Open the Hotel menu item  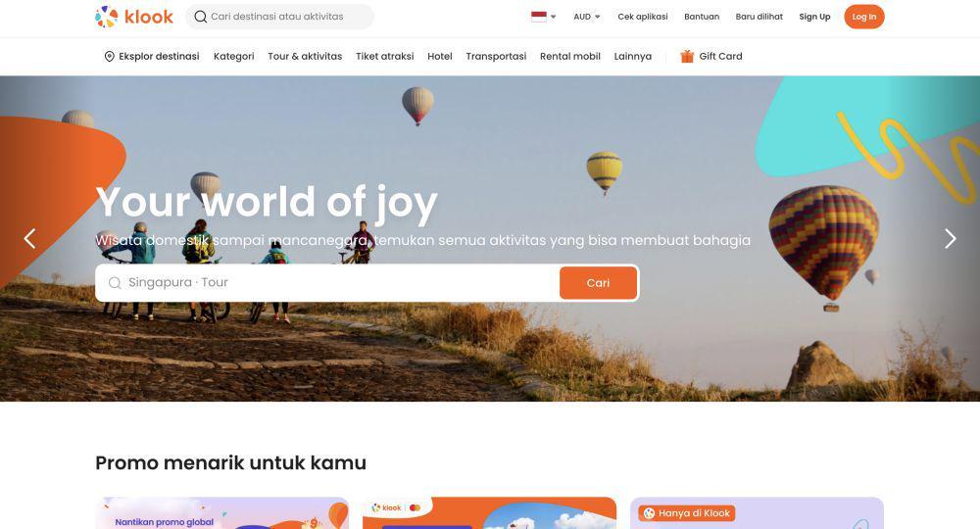pyautogui.click(x=440, y=56)
